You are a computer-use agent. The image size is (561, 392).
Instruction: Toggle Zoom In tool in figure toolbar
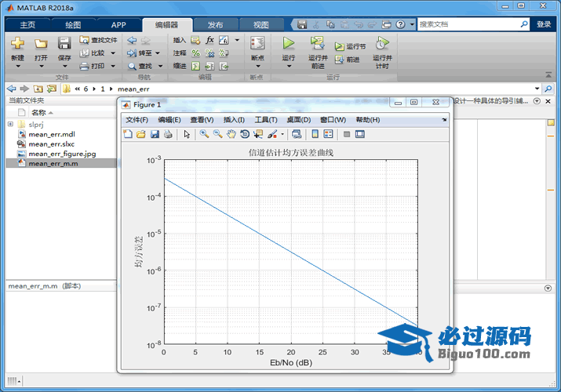click(204, 134)
